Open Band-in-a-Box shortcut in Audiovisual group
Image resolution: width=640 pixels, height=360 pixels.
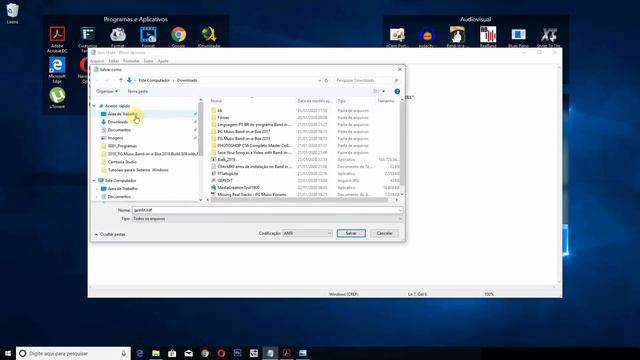[457, 37]
